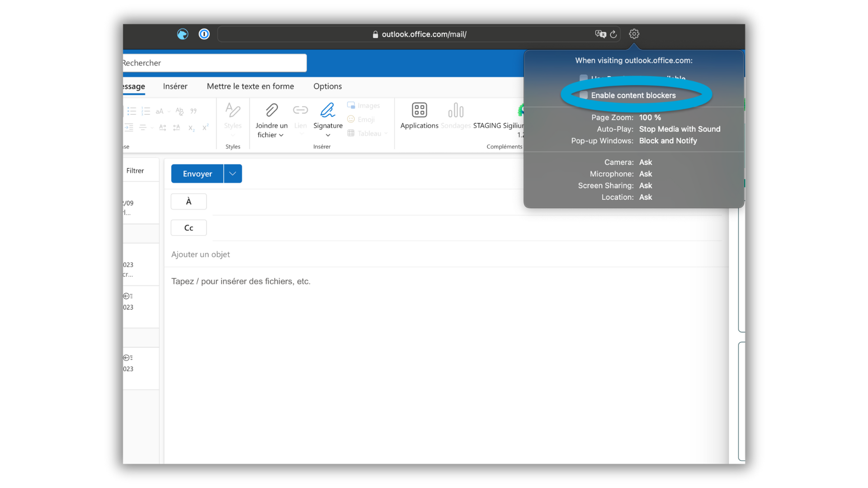Open the Options ribbon tab
The width and height of the screenshot is (868, 488).
click(x=327, y=86)
